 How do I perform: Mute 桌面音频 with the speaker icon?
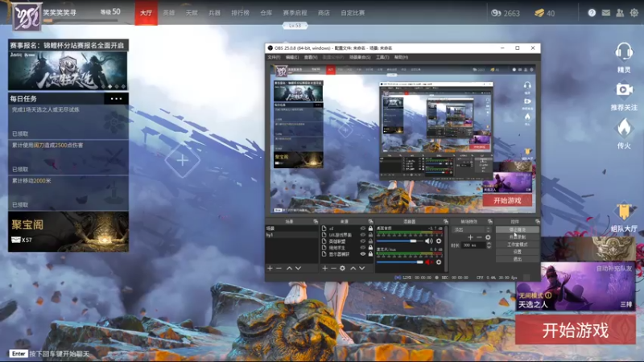429,241
